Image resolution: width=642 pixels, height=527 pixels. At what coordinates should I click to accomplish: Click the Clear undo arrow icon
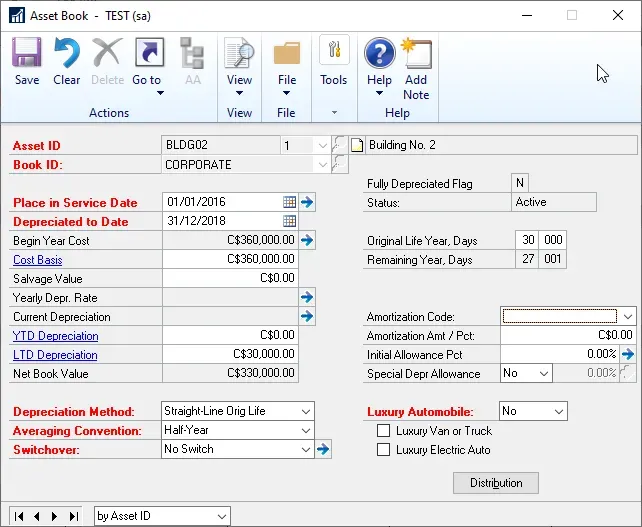[66, 52]
